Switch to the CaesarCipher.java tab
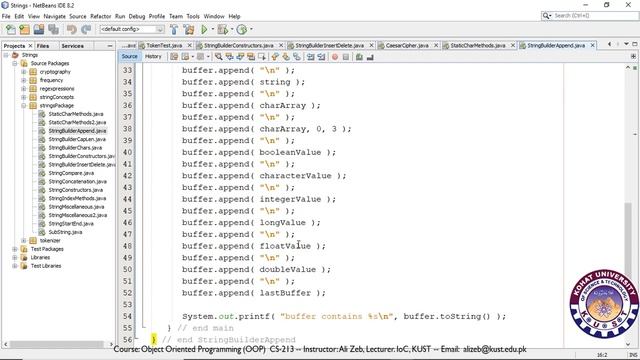 407,45
